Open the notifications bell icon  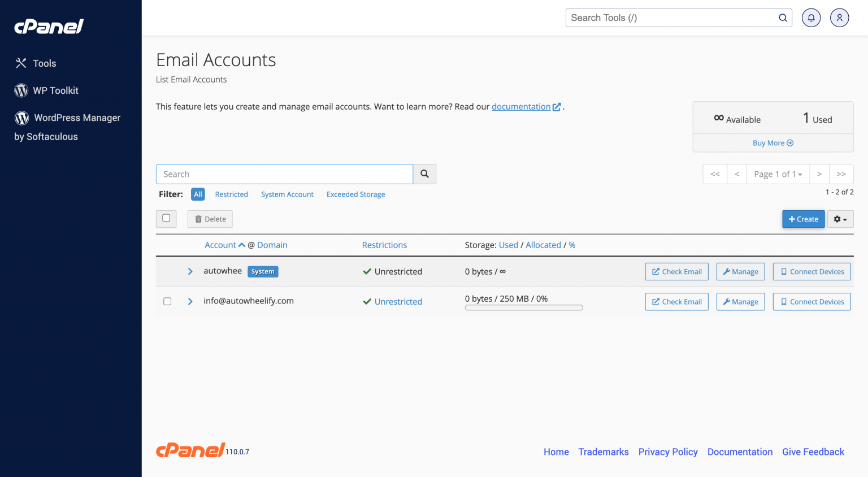pos(811,18)
